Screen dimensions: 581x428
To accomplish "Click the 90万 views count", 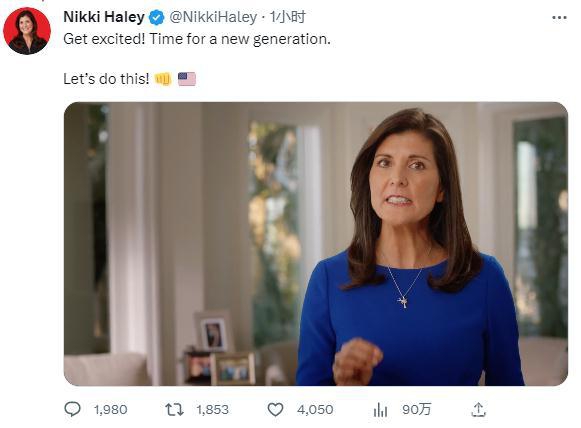I will tap(417, 409).
